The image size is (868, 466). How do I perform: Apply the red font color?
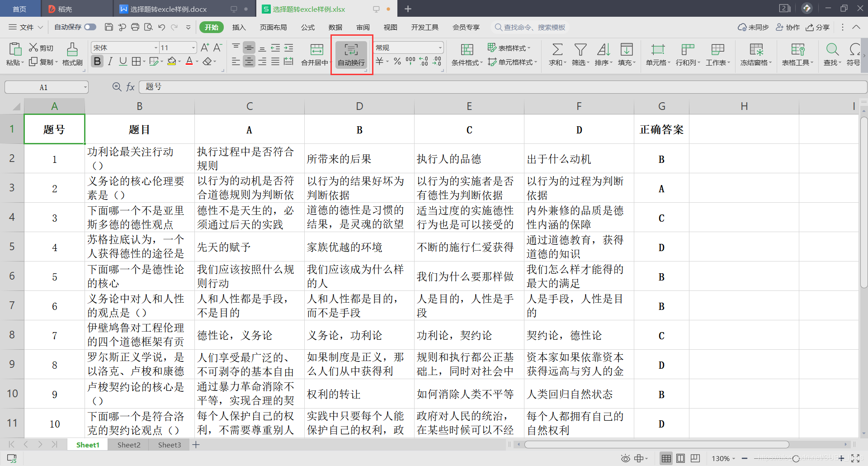[189, 61]
